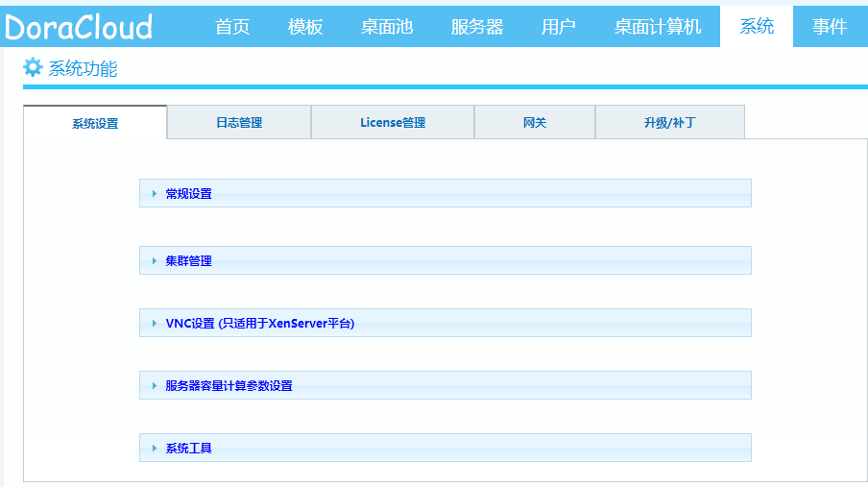Navigate to the 服务器 menu
This screenshot has height=487, width=868.
[477, 27]
